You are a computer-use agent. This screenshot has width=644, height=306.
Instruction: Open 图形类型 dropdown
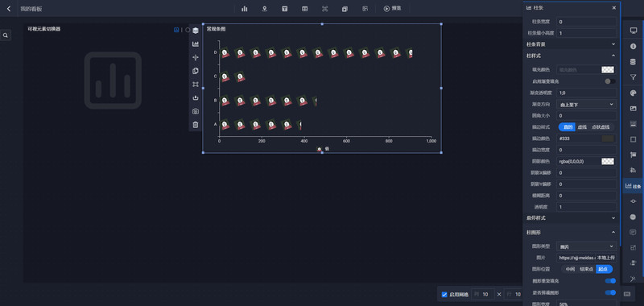tap(586, 246)
